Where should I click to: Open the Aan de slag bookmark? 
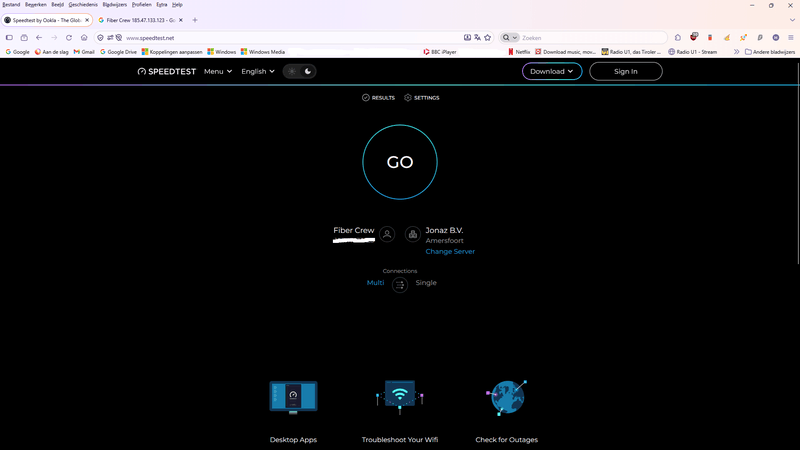pyautogui.click(x=52, y=52)
